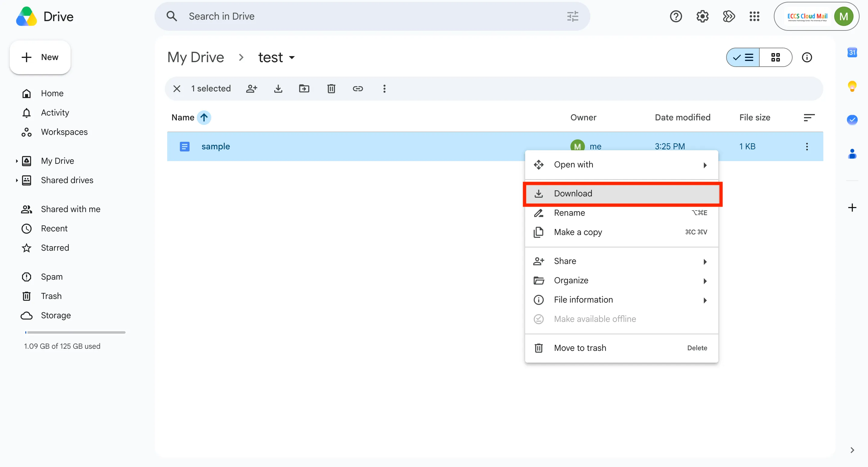Open Contacts side panel
Screen dimensions: 868x467
(x=852, y=154)
